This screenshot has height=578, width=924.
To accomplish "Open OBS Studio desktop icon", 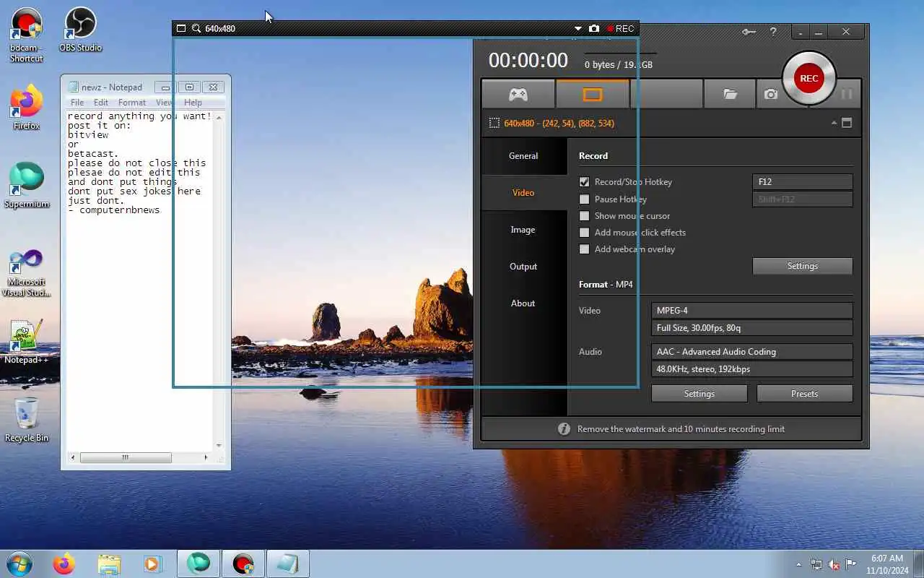I will (x=80, y=30).
